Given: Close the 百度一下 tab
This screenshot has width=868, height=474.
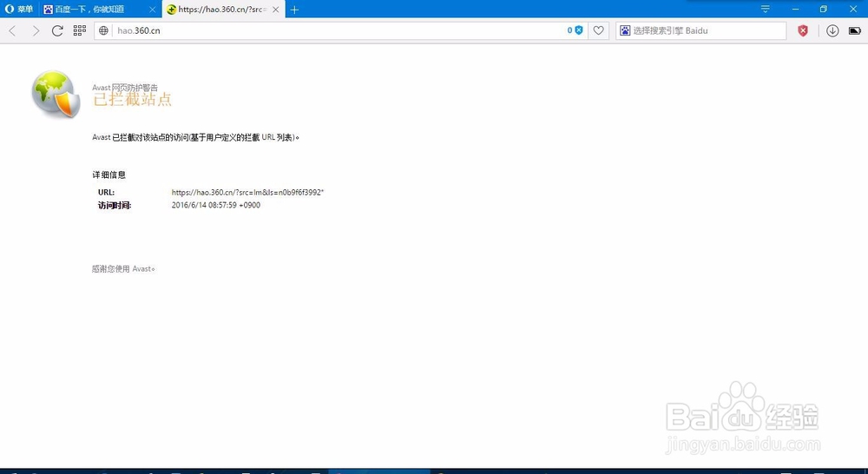Looking at the screenshot, I should click(x=152, y=10).
